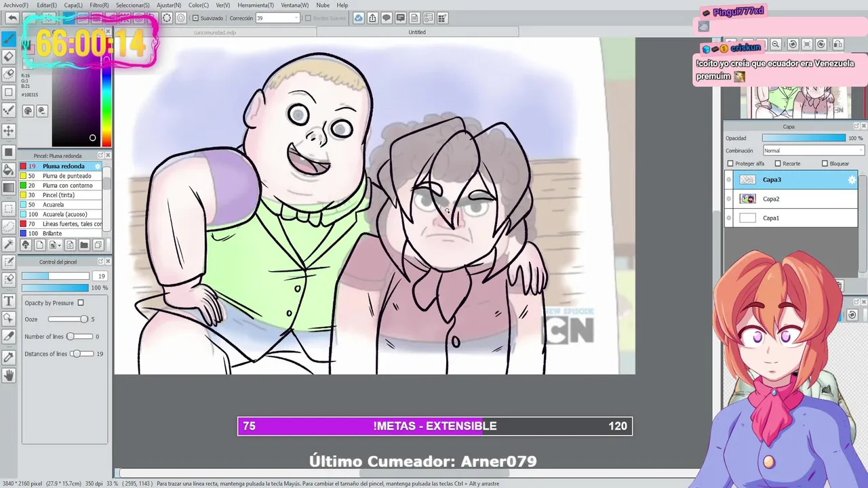The height and width of the screenshot is (488, 868).
Task: Hide the Capa1 layer
Action: (729, 218)
